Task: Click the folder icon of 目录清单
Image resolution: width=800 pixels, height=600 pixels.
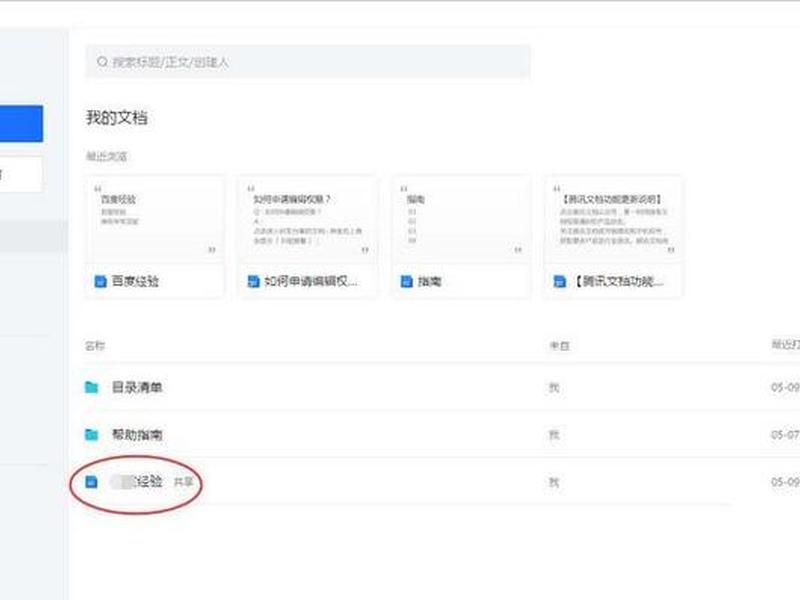Action: pos(92,387)
